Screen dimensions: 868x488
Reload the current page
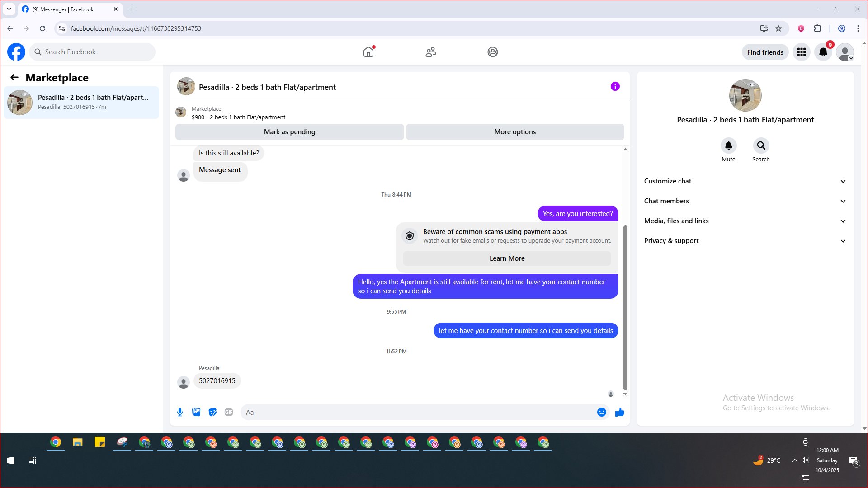click(42, 28)
